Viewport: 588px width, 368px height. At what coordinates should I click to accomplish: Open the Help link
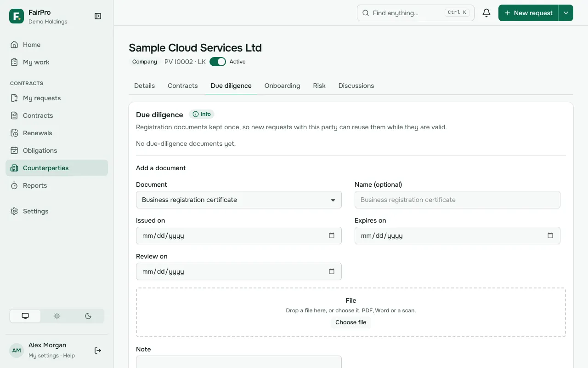coord(69,356)
